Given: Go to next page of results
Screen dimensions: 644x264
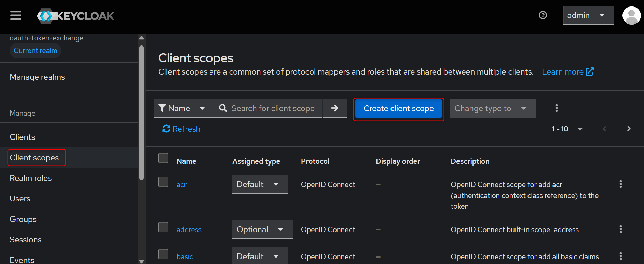Looking at the screenshot, I should [628, 129].
